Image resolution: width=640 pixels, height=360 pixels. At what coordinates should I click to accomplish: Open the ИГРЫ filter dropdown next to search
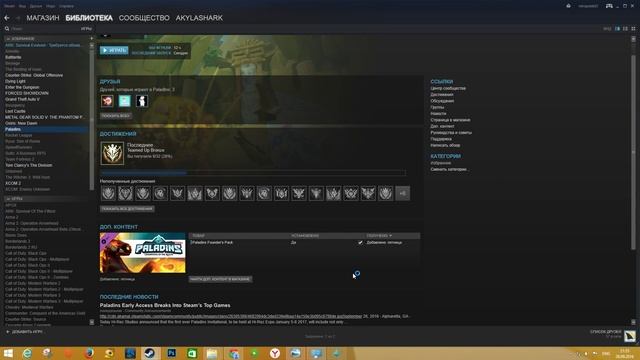[x=86, y=29]
